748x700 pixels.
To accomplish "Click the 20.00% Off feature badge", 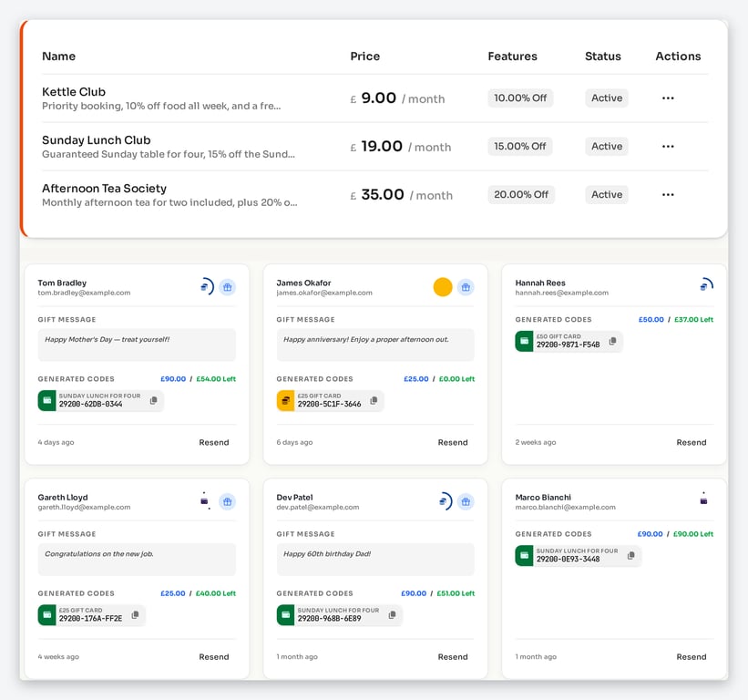I will tap(521, 195).
